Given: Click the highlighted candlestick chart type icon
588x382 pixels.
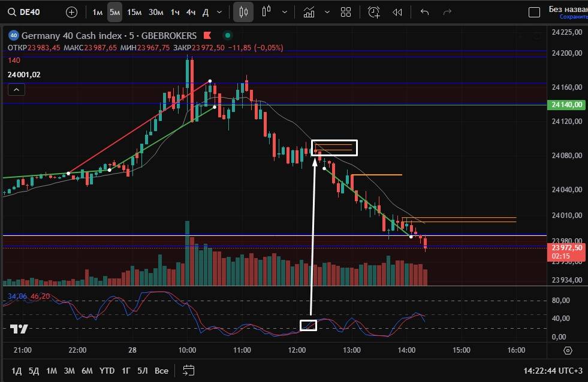Looking at the screenshot, I should click(x=243, y=12).
